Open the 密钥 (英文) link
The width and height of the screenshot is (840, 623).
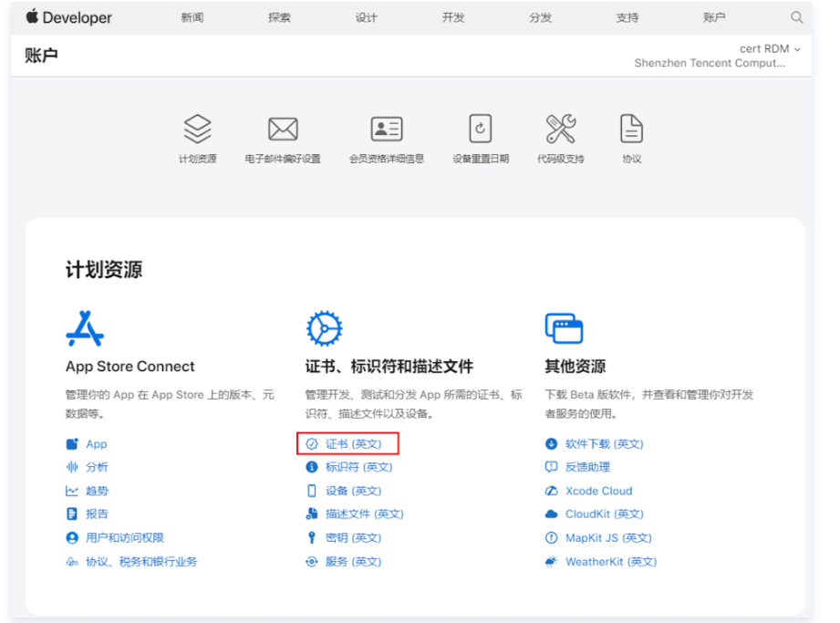click(x=353, y=538)
